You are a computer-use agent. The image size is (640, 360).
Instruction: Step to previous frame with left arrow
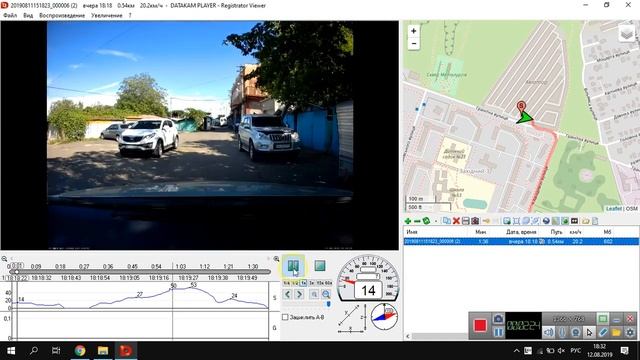click(287, 294)
